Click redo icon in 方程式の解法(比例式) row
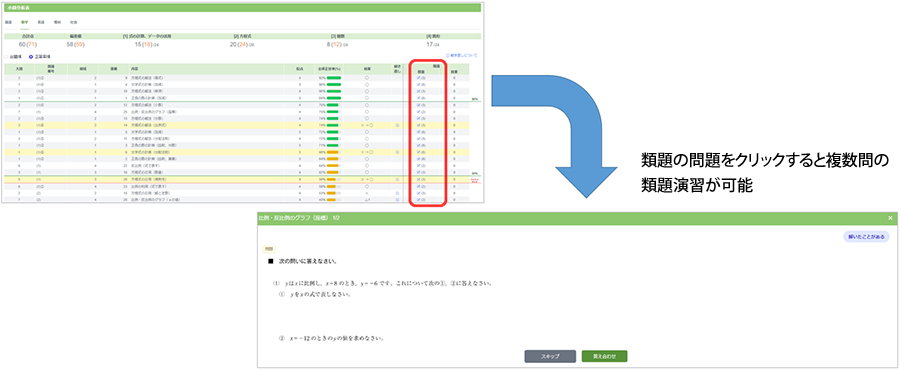The image size is (900, 370). pyautogui.click(x=397, y=125)
